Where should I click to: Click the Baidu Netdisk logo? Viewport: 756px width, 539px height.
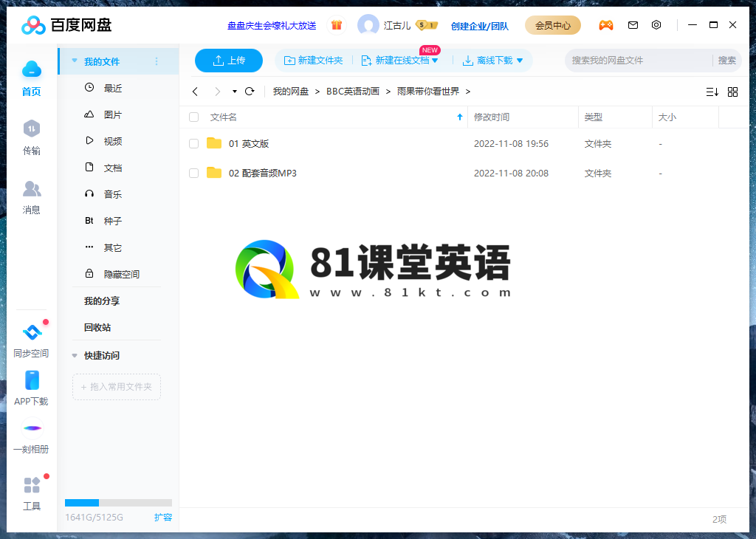tap(66, 25)
